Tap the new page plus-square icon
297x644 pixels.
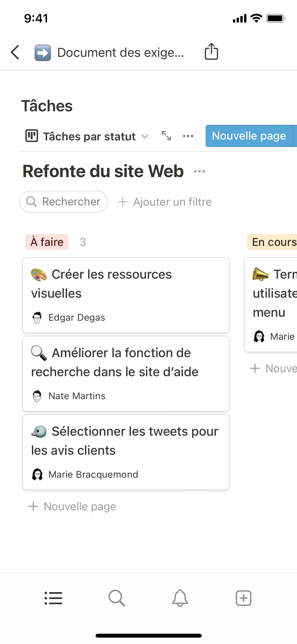[243, 598]
